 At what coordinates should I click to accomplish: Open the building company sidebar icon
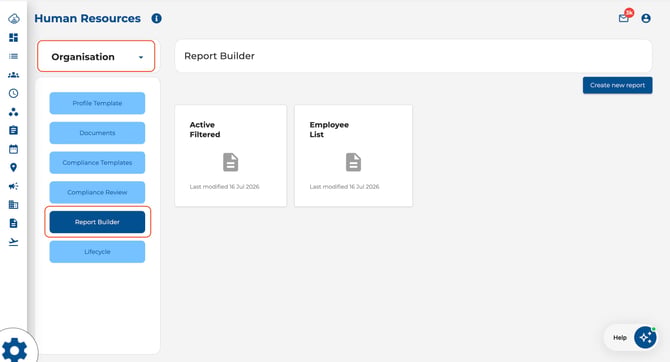14,205
